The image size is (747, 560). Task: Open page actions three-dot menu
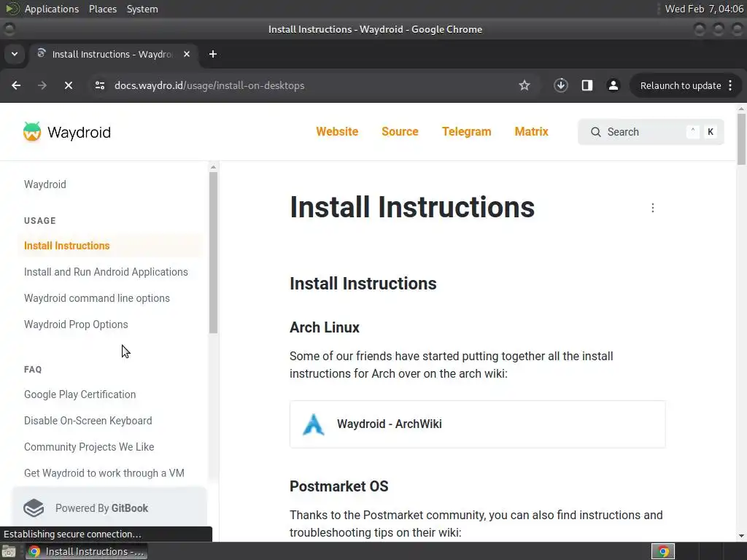pyautogui.click(x=653, y=208)
